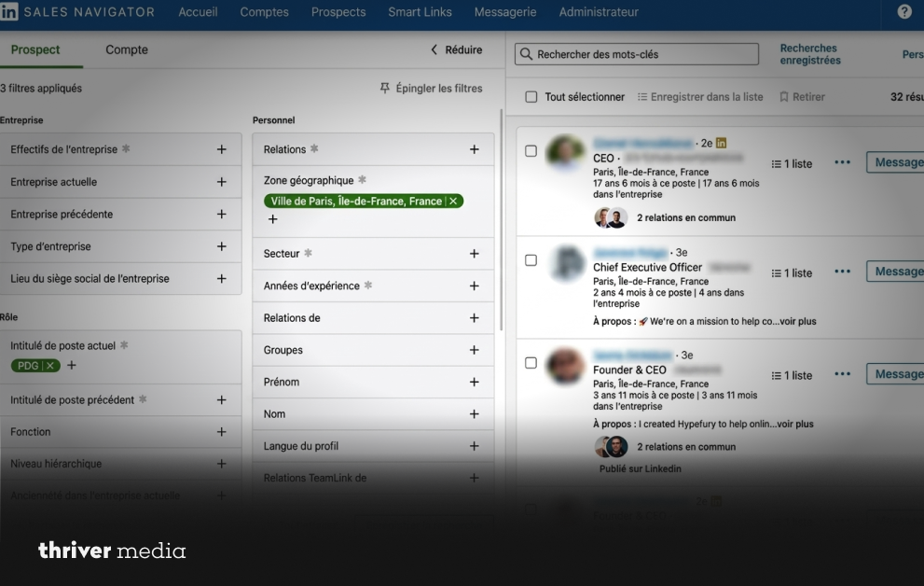Click the Retirer bookmark icon
Viewport: 924px width, 586px height.
click(784, 96)
